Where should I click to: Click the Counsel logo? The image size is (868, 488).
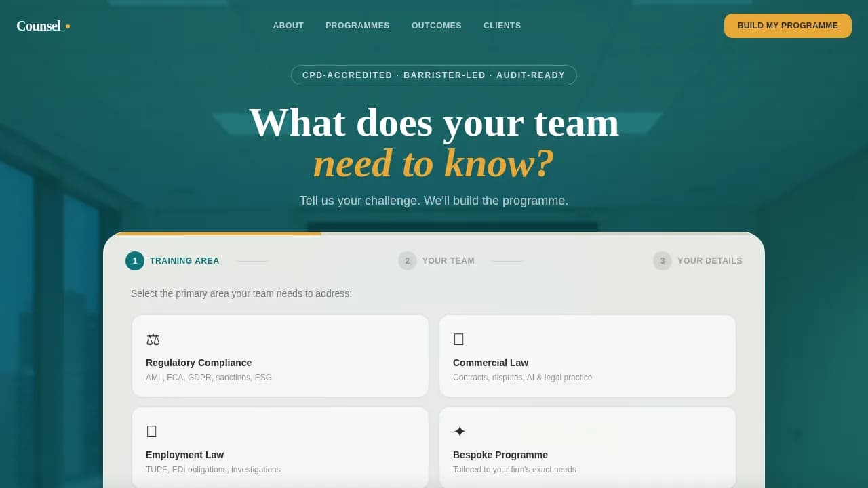(37, 26)
